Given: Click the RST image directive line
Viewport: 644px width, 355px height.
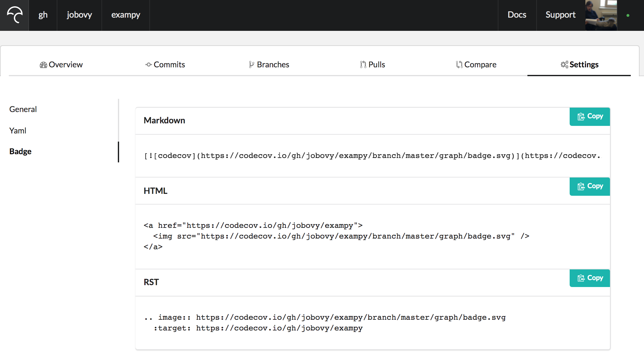Looking at the screenshot, I should coord(325,317).
